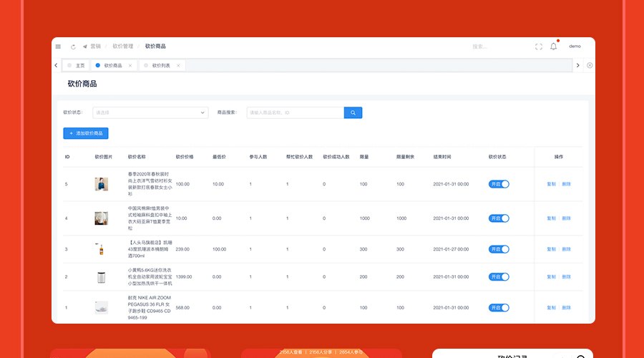Click 复制 for row ID 4
The image size is (644, 358).
click(x=551, y=218)
